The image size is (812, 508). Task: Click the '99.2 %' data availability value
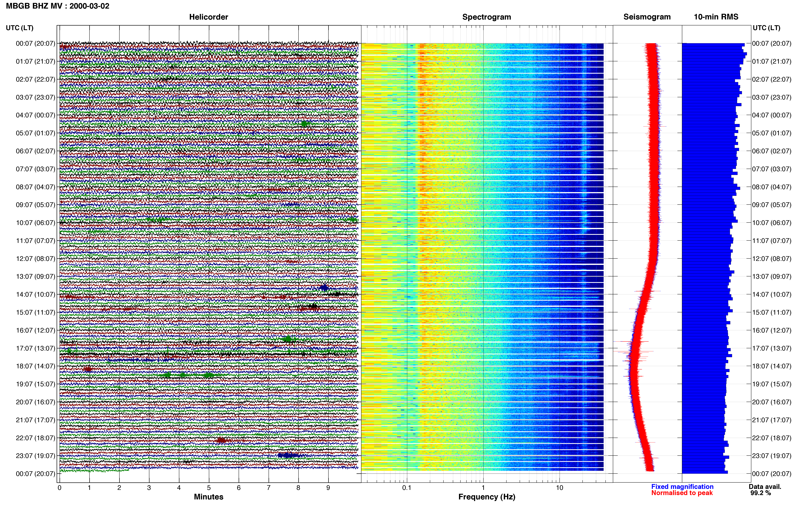(761, 493)
